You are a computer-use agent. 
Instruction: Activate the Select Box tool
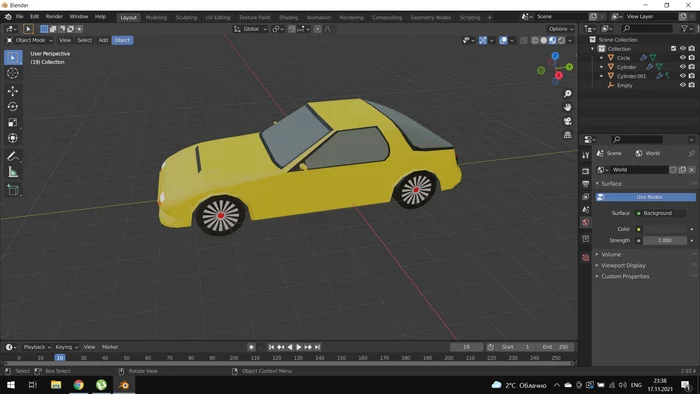click(12, 58)
